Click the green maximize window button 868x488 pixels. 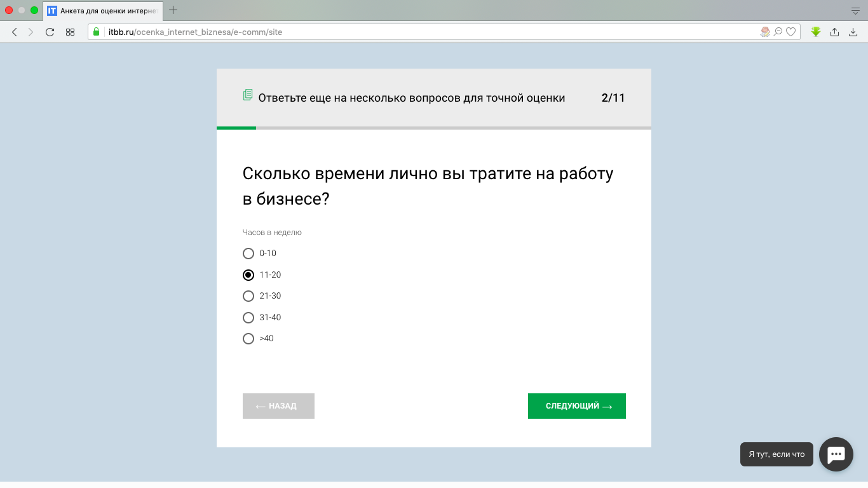pyautogui.click(x=34, y=10)
